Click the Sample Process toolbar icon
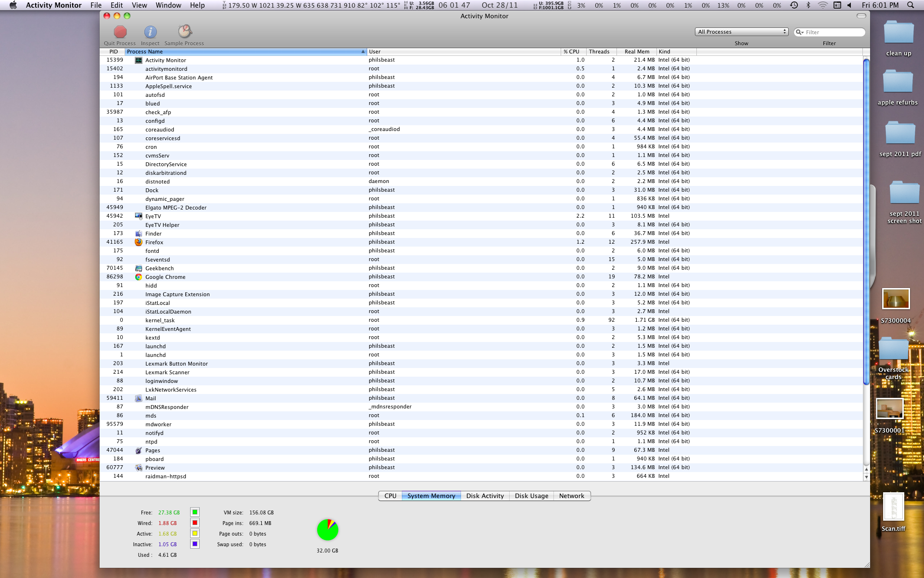924x578 pixels. click(x=184, y=32)
